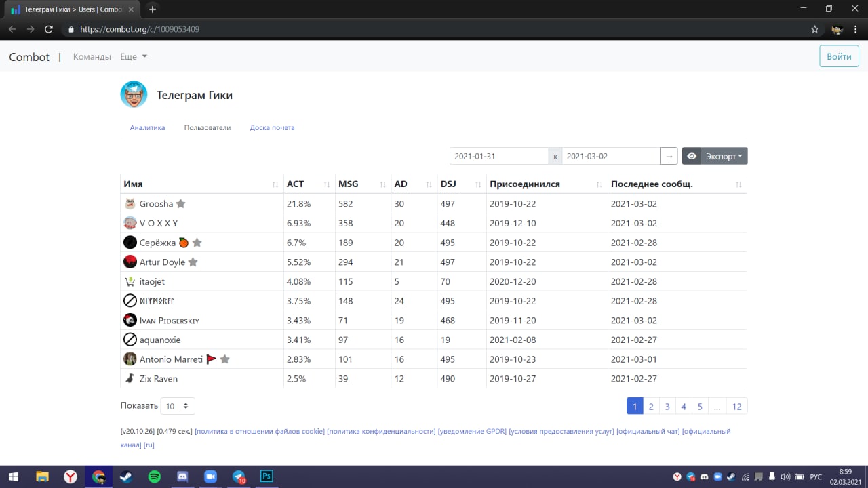
Task: Open the официальный чат link
Action: pyautogui.click(x=648, y=431)
